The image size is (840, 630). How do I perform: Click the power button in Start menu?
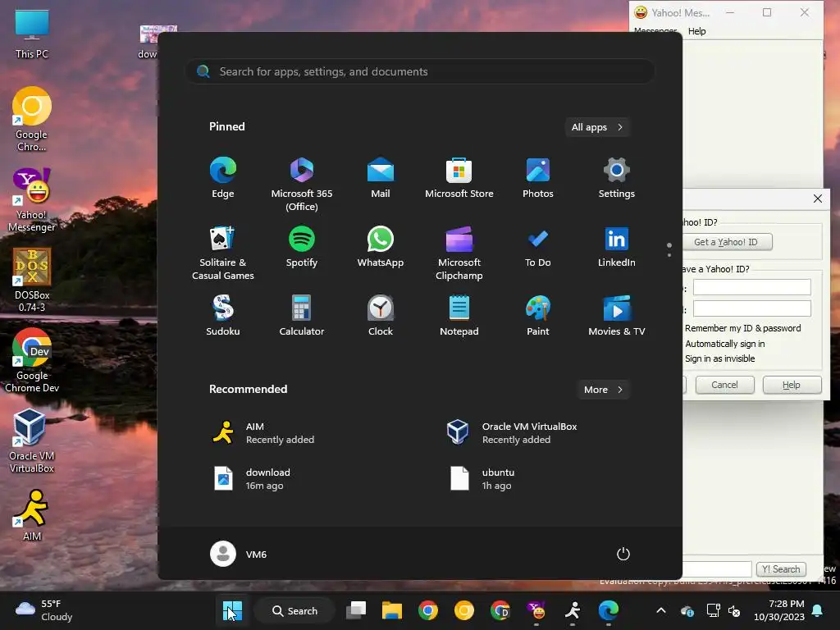(x=623, y=554)
